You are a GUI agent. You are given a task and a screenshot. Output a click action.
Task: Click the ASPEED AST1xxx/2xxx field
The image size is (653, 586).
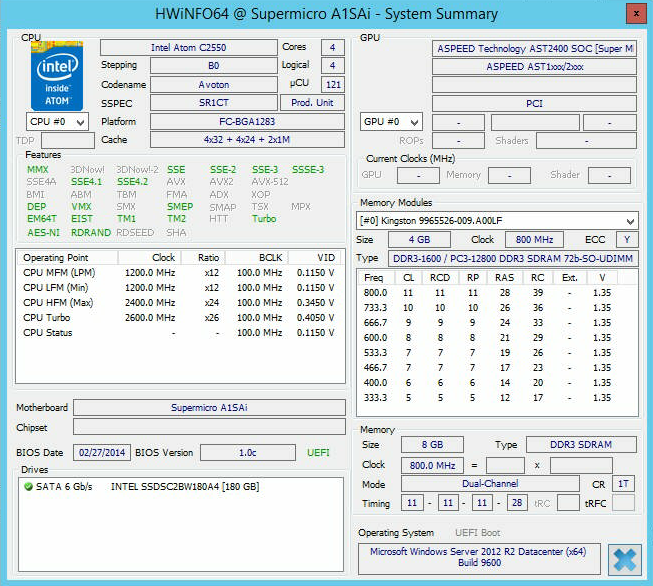point(534,67)
